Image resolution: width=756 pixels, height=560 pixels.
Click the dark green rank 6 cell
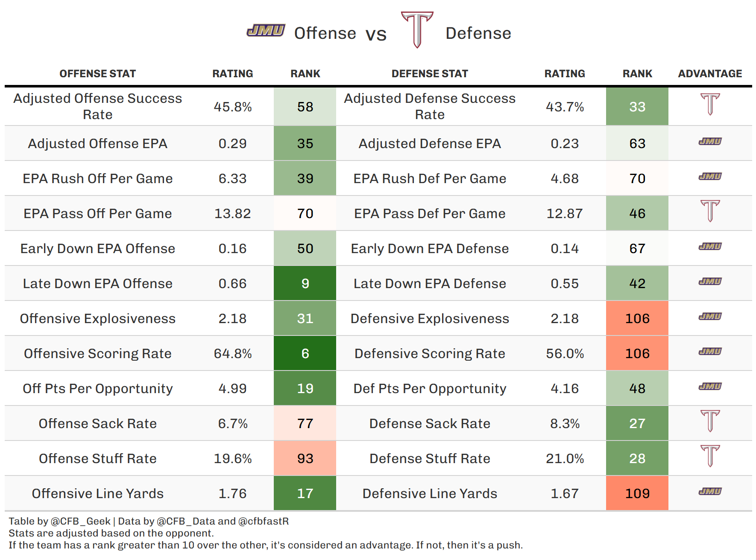[305, 353]
